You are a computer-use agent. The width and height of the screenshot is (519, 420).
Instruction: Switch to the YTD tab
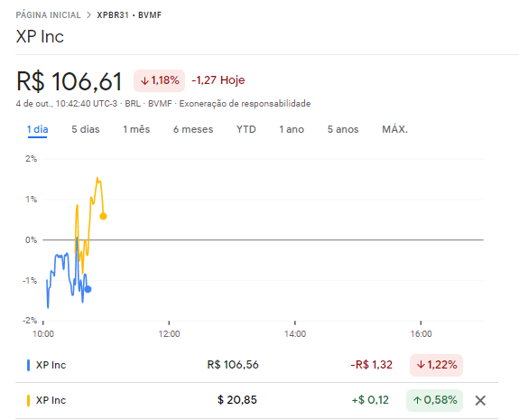point(246,129)
